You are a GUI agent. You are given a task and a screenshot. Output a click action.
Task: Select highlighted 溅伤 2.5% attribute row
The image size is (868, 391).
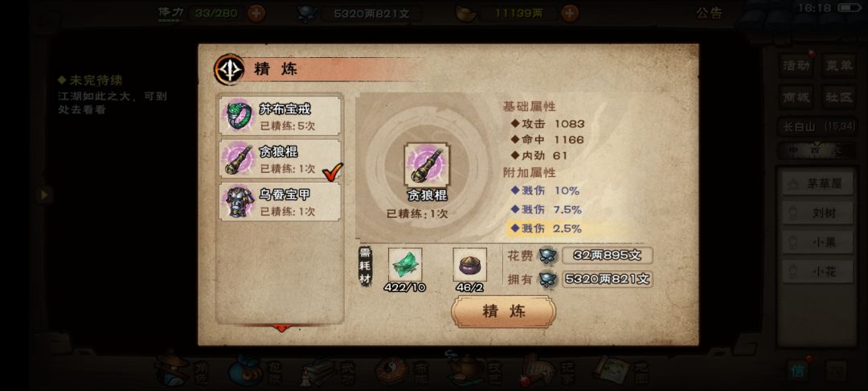(567, 228)
